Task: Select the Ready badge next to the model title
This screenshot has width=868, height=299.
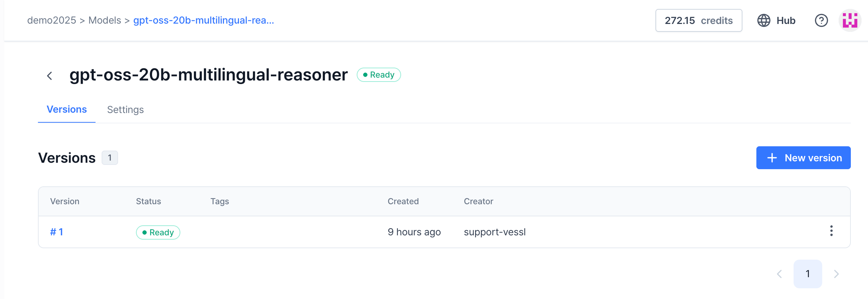Action: click(x=379, y=75)
